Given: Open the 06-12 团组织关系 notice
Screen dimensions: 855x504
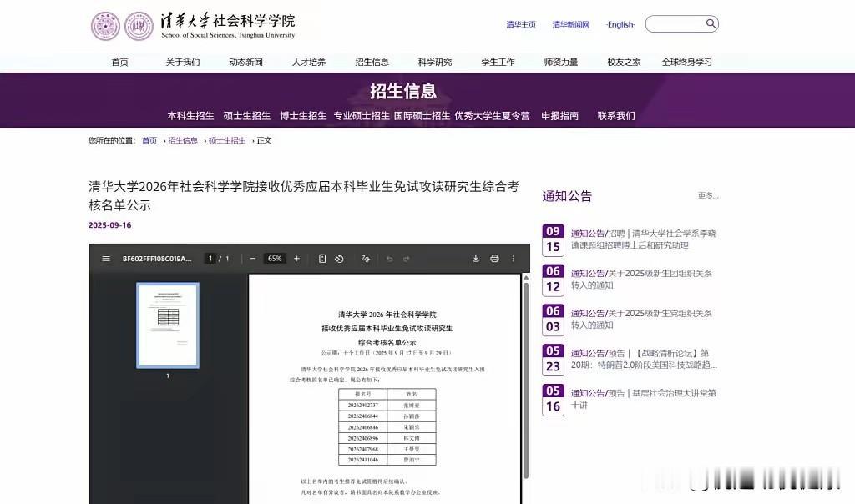Looking at the screenshot, I should click(641, 279).
